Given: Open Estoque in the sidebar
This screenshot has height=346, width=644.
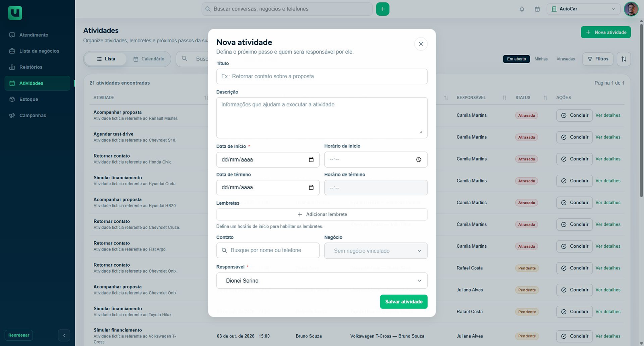Looking at the screenshot, I should [x=37, y=99].
